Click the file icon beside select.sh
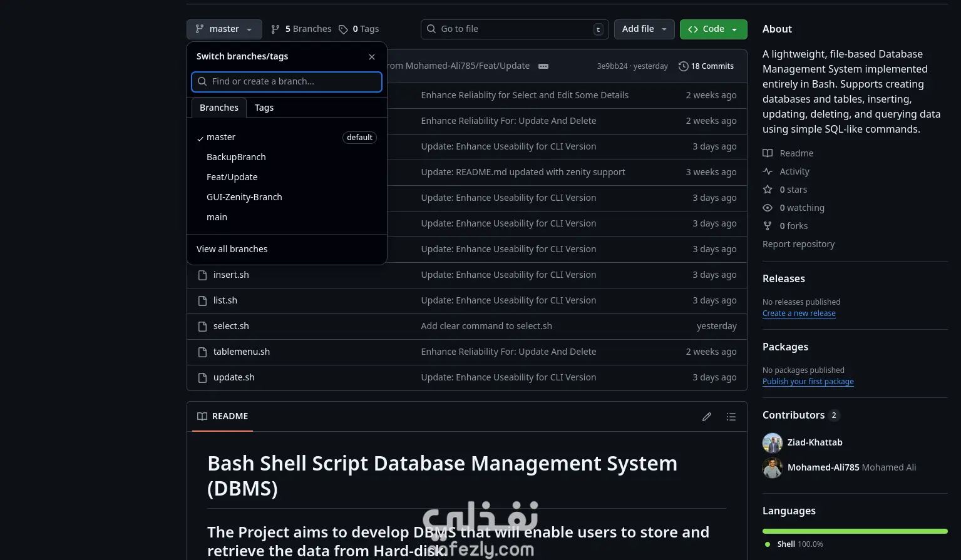Viewport: 961px width, 560px height. coord(202,327)
